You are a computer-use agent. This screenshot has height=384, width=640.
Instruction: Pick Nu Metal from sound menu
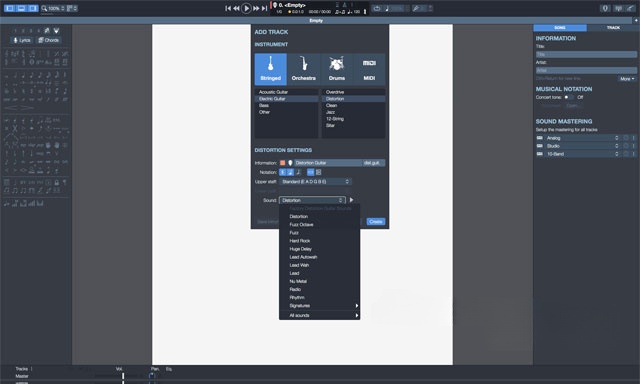(319, 282)
